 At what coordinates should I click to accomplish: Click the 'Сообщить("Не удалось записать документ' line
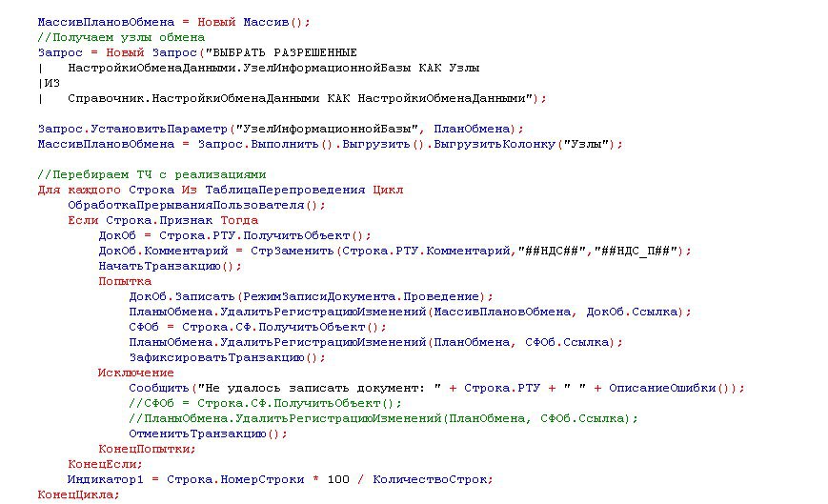[436, 388]
